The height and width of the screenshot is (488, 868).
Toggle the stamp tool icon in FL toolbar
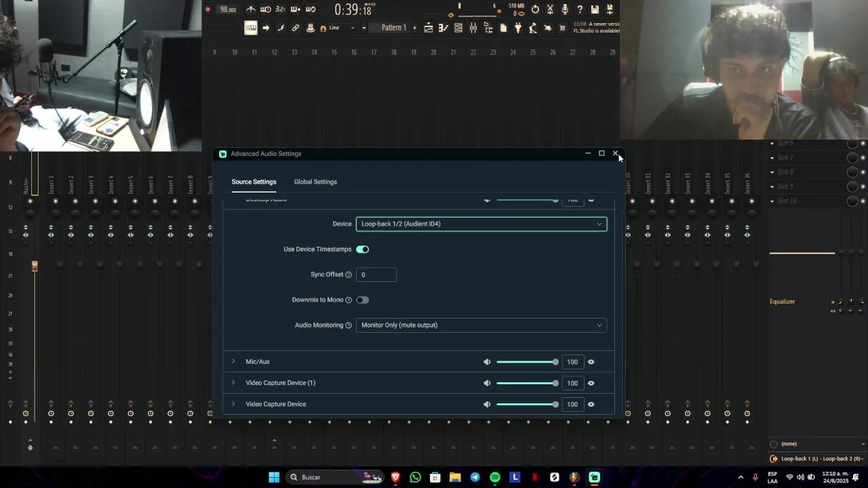coord(311,28)
